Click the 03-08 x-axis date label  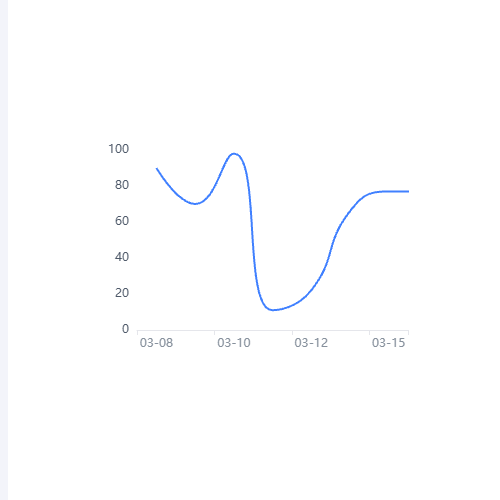(x=156, y=343)
